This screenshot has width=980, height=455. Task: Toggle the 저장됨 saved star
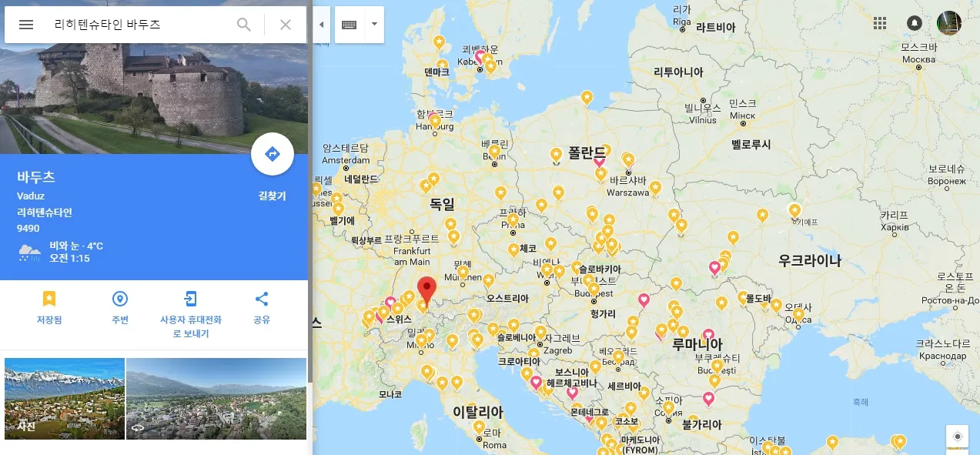[49, 307]
